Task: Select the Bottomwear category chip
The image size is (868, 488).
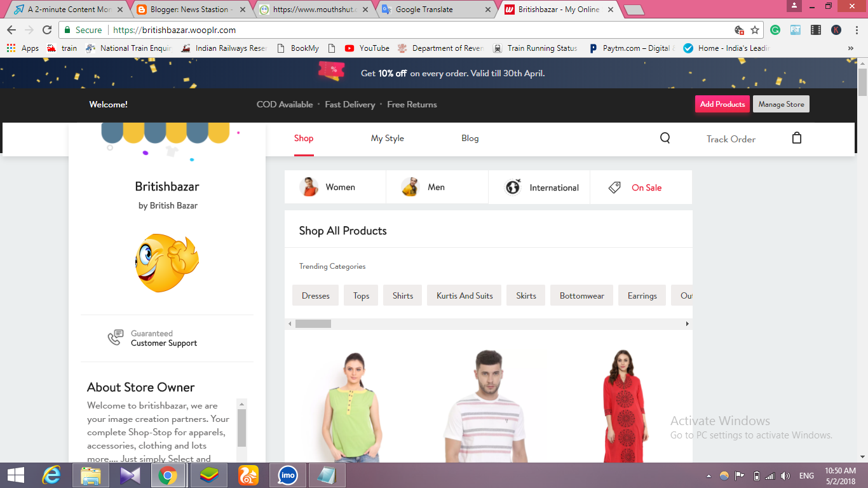Action: pos(582,295)
